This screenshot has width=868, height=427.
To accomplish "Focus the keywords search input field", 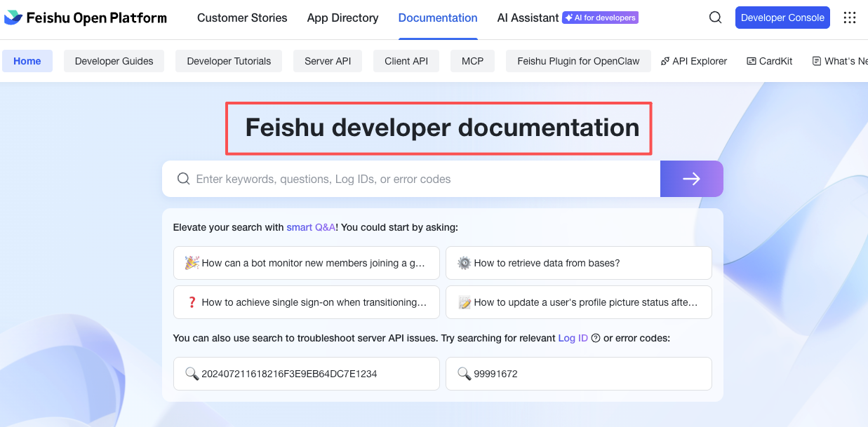I will pyautogui.click(x=411, y=179).
